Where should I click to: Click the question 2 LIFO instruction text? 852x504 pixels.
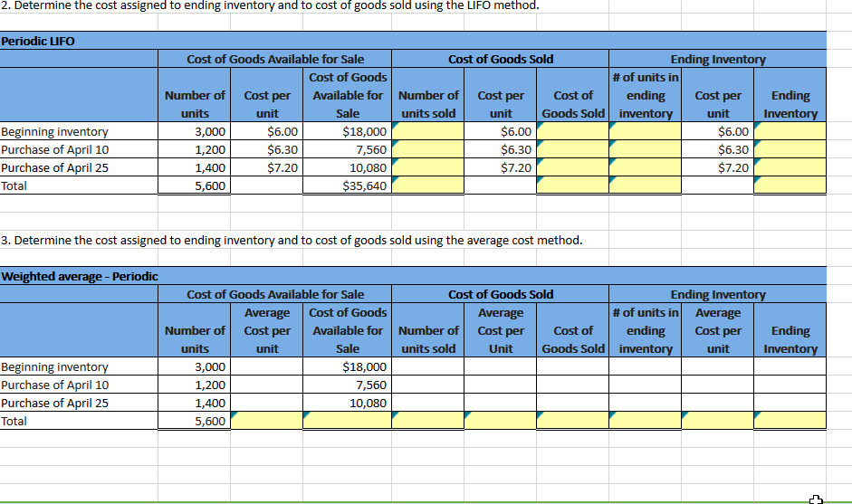coord(270,5)
